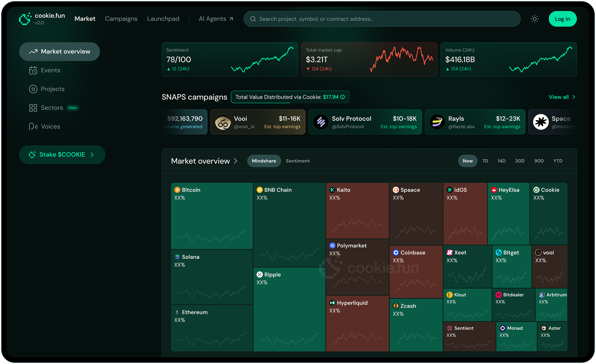Viewport: 596px width, 364px height.
Task: Click the Stake $COOKIE chevron arrow
Action: [x=92, y=155]
